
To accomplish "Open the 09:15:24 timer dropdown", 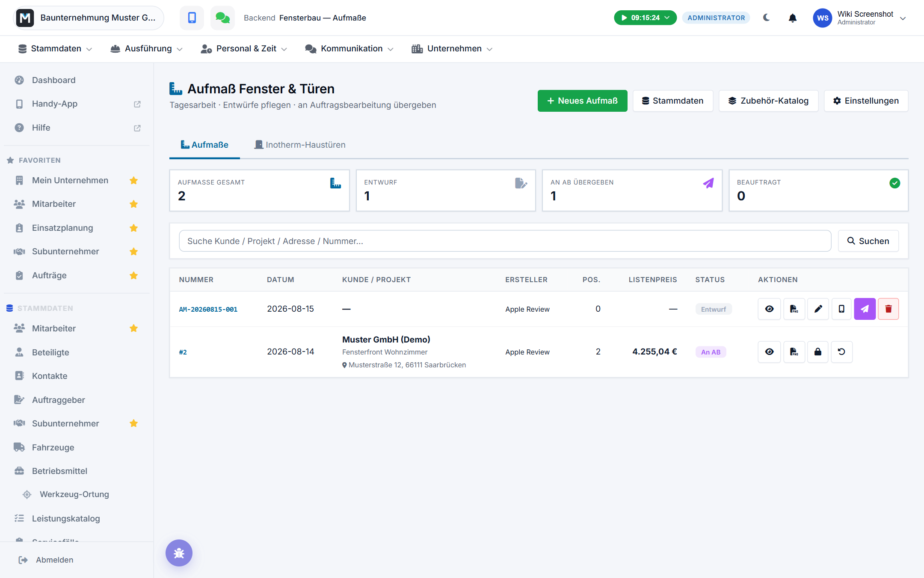I will [645, 18].
